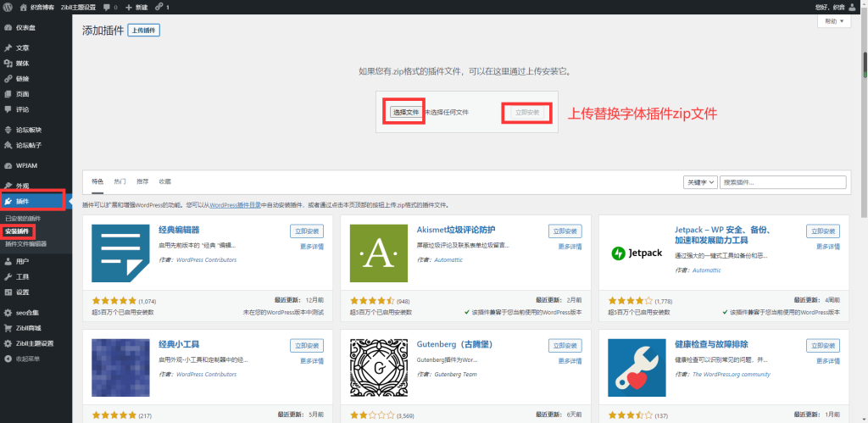Collapse the sidebar via 收起菜单
The width and height of the screenshot is (868, 423).
[x=8, y=358]
